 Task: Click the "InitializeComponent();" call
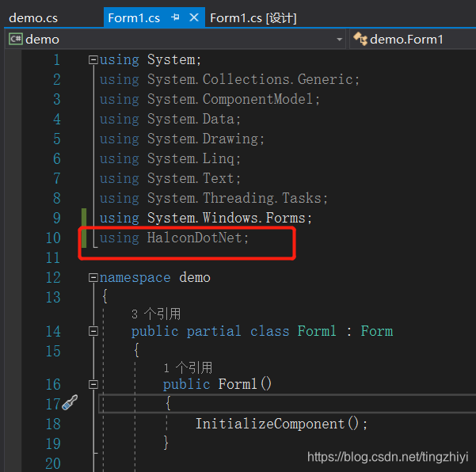(x=281, y=424)
